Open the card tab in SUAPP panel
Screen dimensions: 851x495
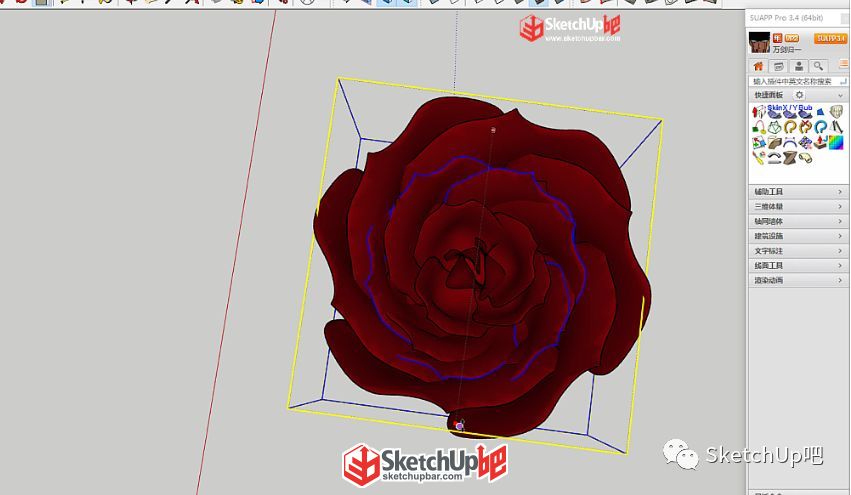coord(778,66)
